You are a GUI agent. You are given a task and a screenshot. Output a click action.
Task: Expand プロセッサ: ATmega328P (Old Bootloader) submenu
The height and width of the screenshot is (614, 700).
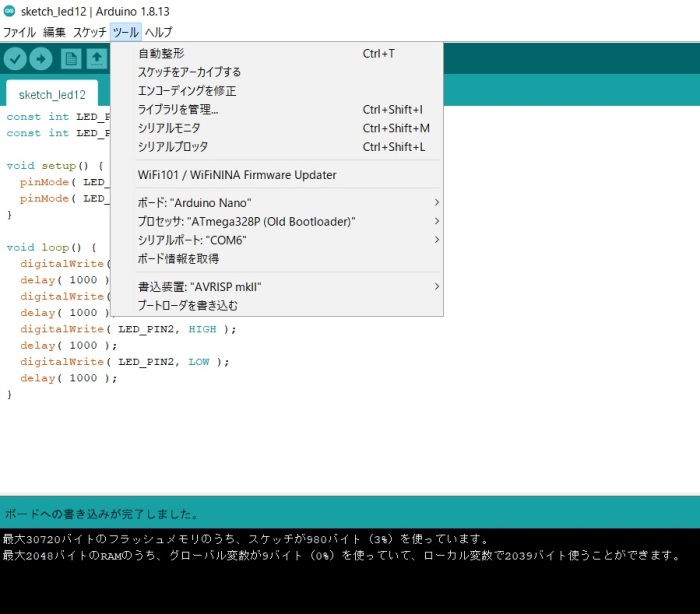click(x=277, y=221)
